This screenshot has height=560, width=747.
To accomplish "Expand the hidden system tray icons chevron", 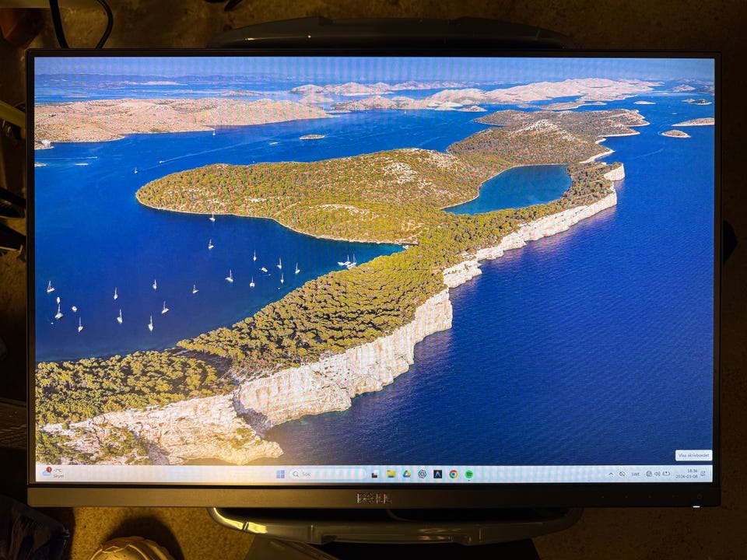I will [x=611, y=474].
